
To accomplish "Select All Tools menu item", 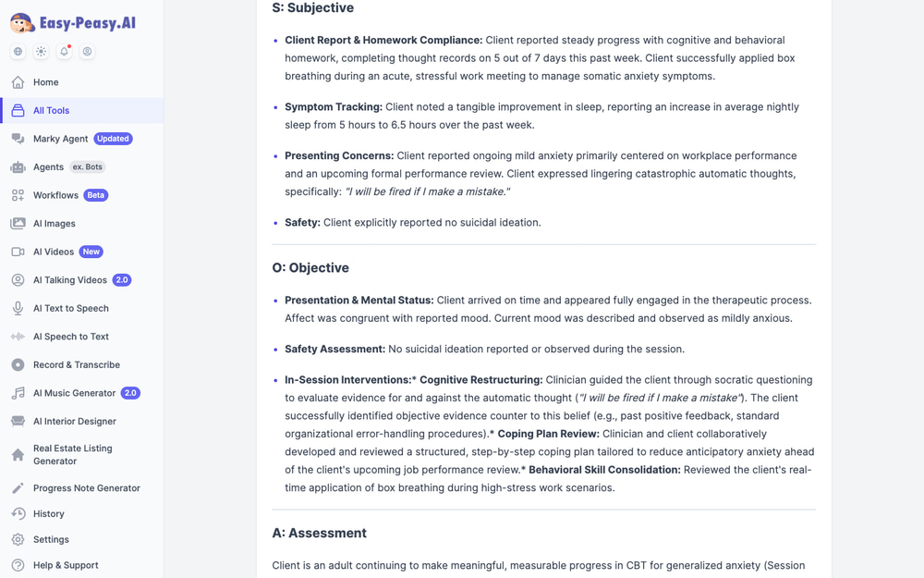I will [x=82, y=110].
